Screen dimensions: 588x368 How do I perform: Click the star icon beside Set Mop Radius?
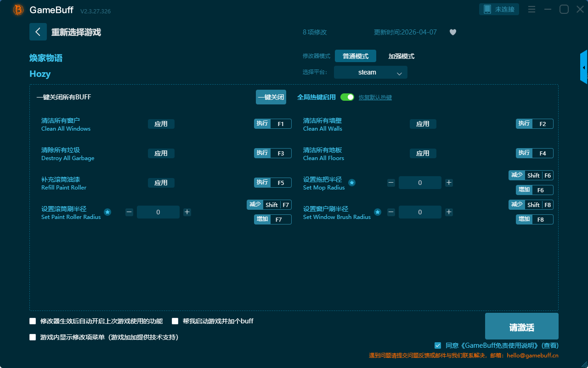[351, 183]
